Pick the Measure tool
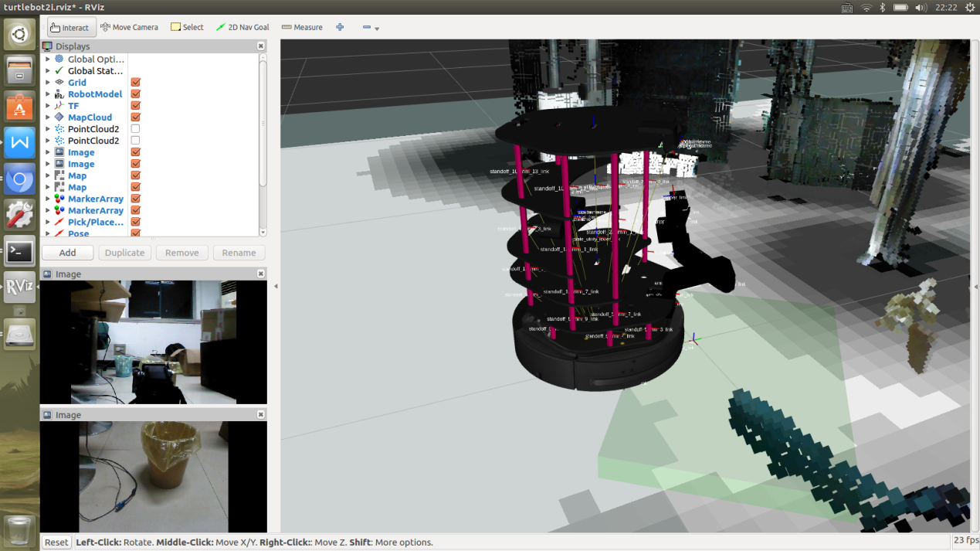This screenshot has height=551, width=980. 302,27
